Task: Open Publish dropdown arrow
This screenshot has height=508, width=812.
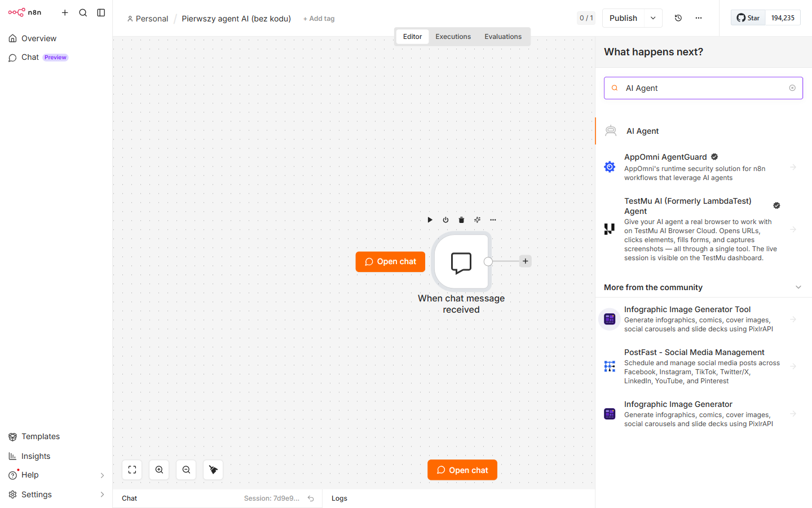Action: click(x=653, y=18)
